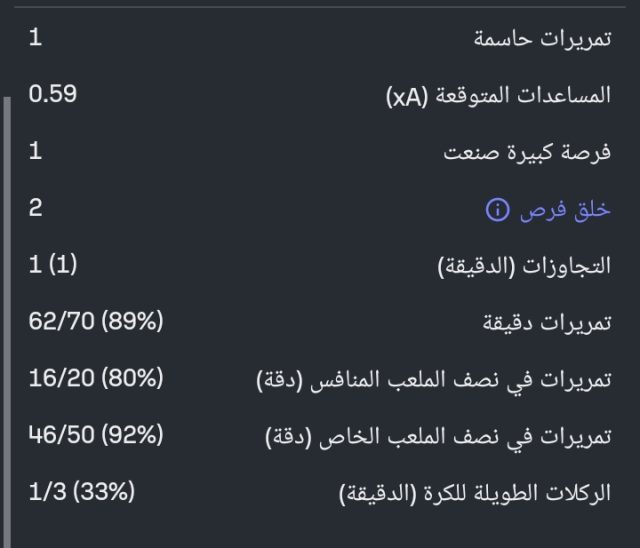Screen dimensions: 640x548
Task: Click the value 2 in the خلق فرص row
Action: pyautogui.click(x=36, y=209)
